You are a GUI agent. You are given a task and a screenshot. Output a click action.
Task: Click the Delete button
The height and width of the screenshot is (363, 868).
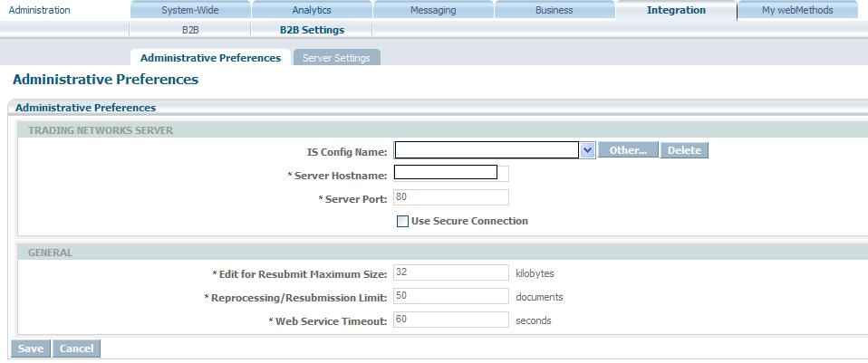[684, 150]
